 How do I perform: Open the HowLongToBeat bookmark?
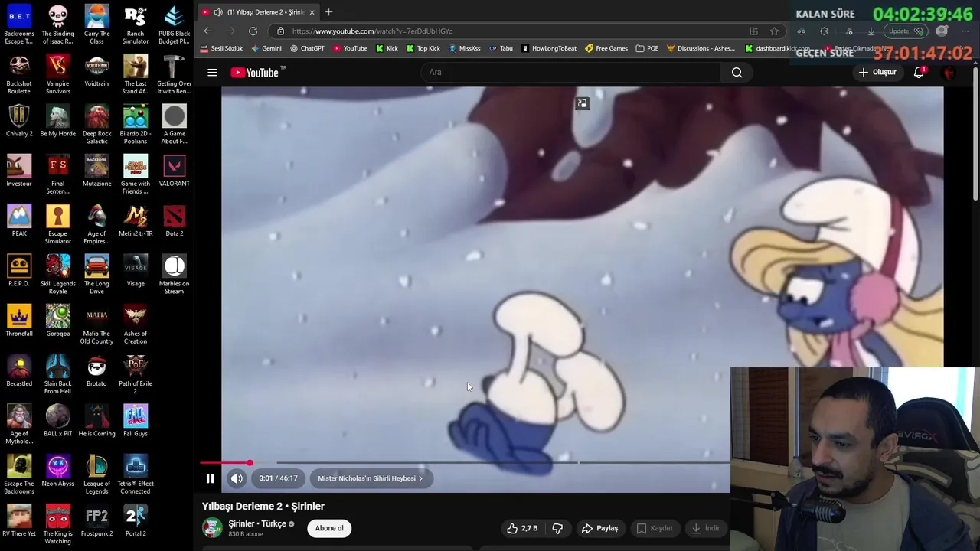click(549, 48)
